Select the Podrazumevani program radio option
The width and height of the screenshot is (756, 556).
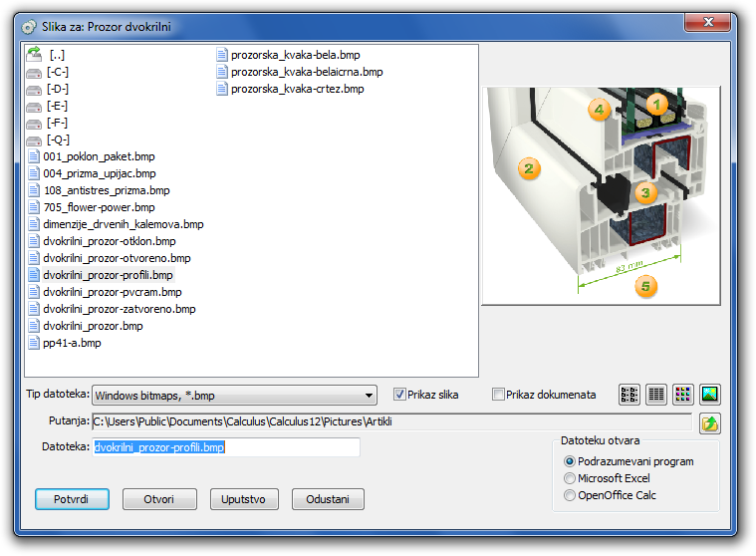click(570, 461)
